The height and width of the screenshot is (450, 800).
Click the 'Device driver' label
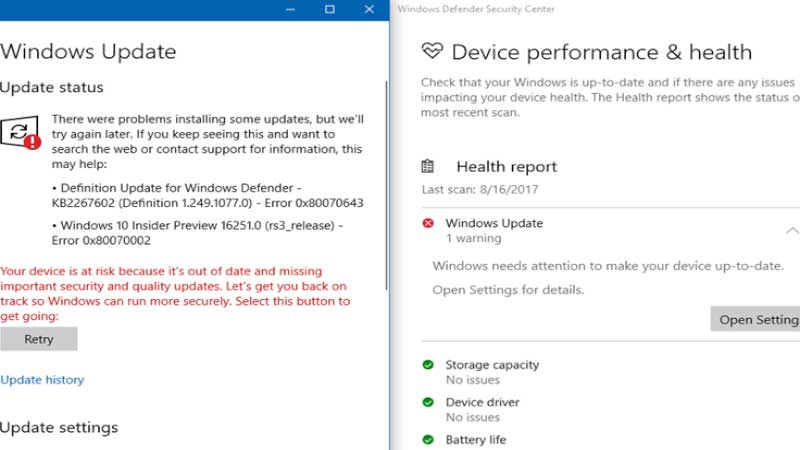pos(483,402)
